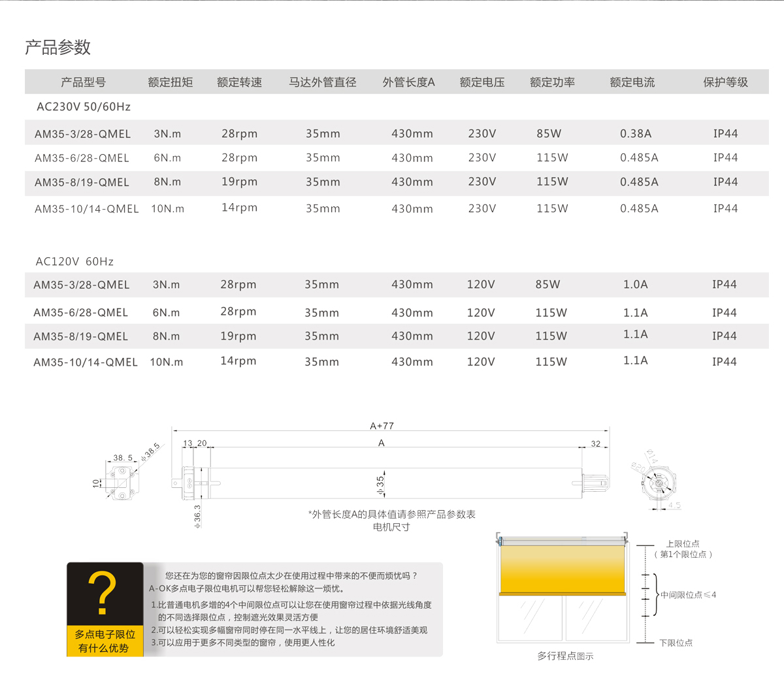Click the yellow 多点电子限位有什么优势 label
784x674 pixels.
tap(105, 641)
